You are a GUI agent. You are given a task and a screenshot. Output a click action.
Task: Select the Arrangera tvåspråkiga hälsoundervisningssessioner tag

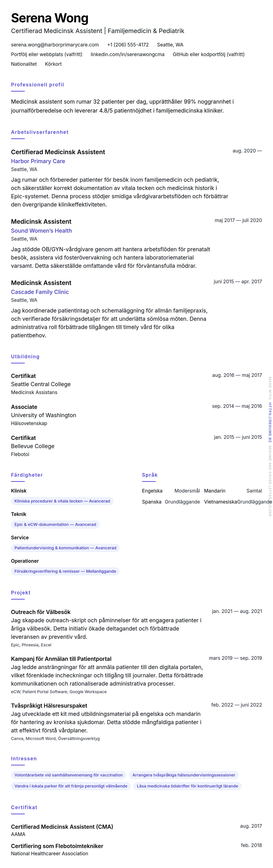coord(184,775)
